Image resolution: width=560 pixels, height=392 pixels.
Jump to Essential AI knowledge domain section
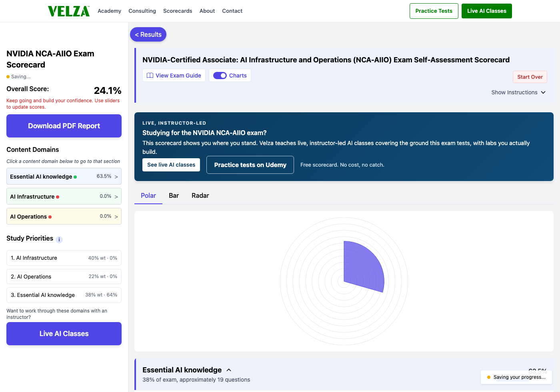[64, 176]
